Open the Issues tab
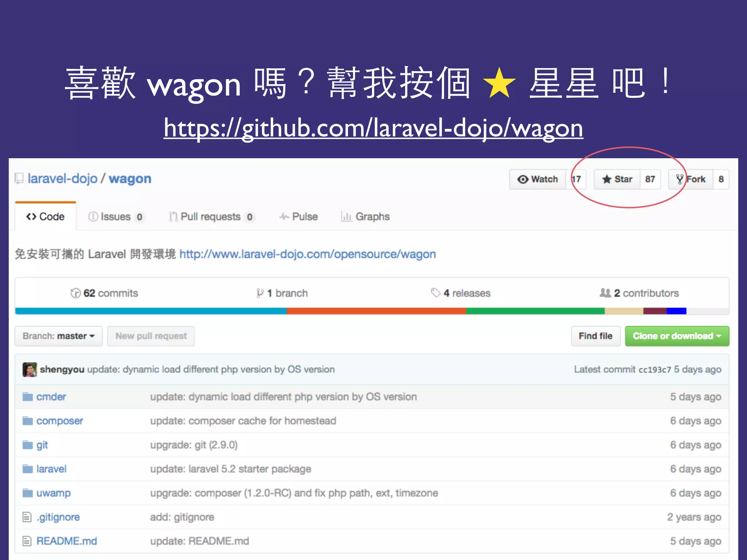The height and width of the screenshot is (560, 747). click(117, 217)
